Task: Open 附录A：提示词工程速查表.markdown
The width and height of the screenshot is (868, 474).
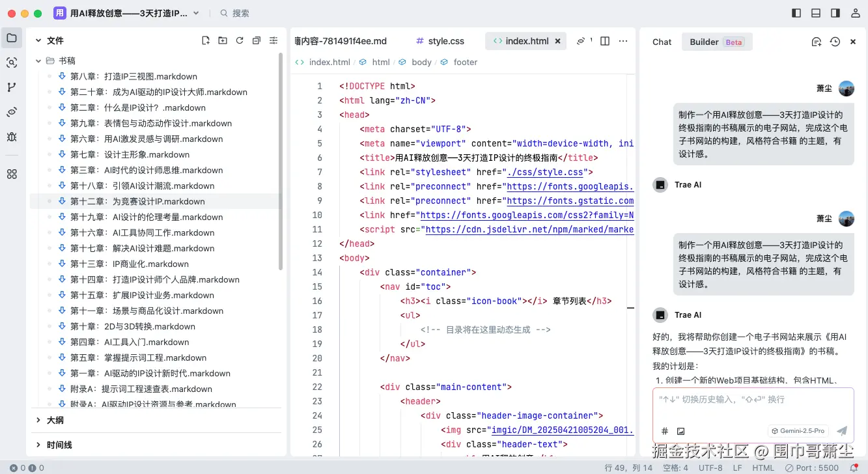Action: [141, 389]
